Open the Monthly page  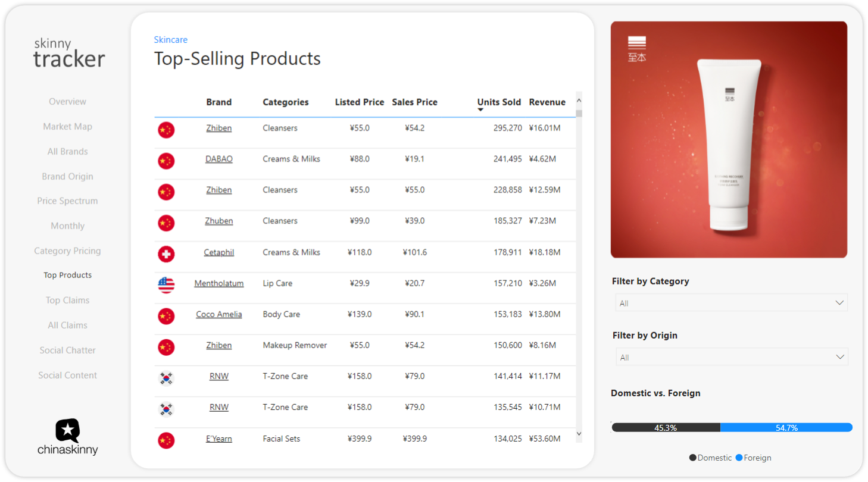pos(68,226)
